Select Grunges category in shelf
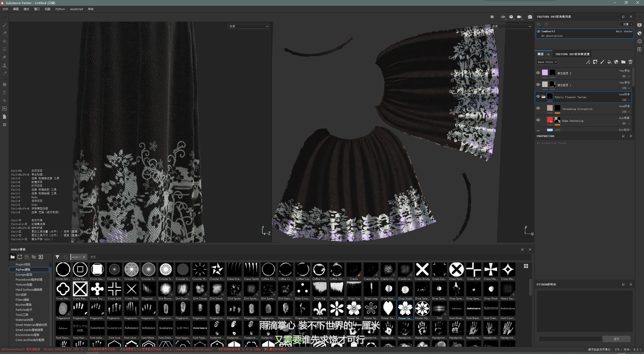644x354 pixels. [x=24, y=274]
